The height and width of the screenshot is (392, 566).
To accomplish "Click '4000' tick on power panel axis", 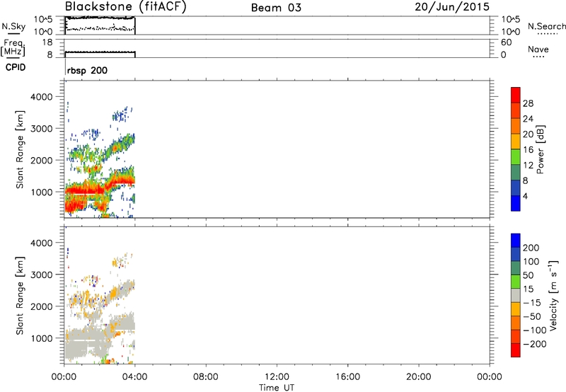I will pos(42,97).
